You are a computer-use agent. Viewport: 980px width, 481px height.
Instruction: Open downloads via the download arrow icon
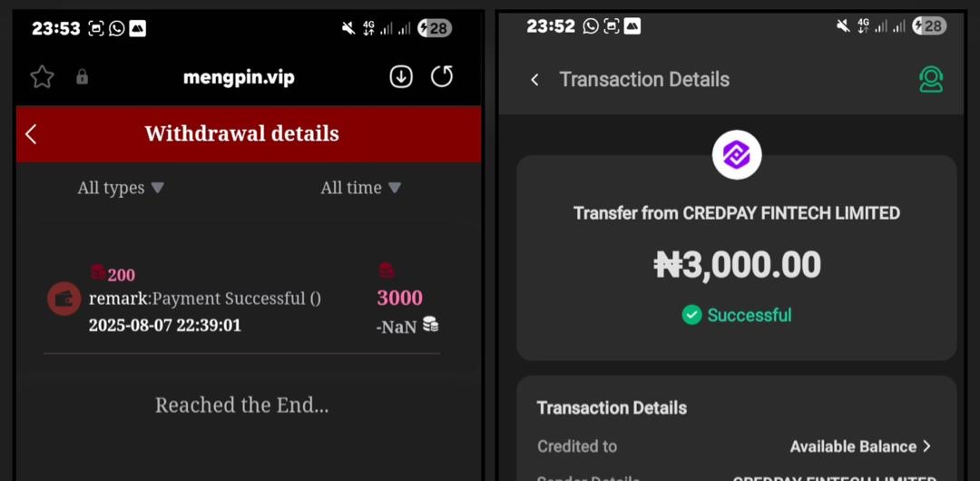(x=401, y=77)
